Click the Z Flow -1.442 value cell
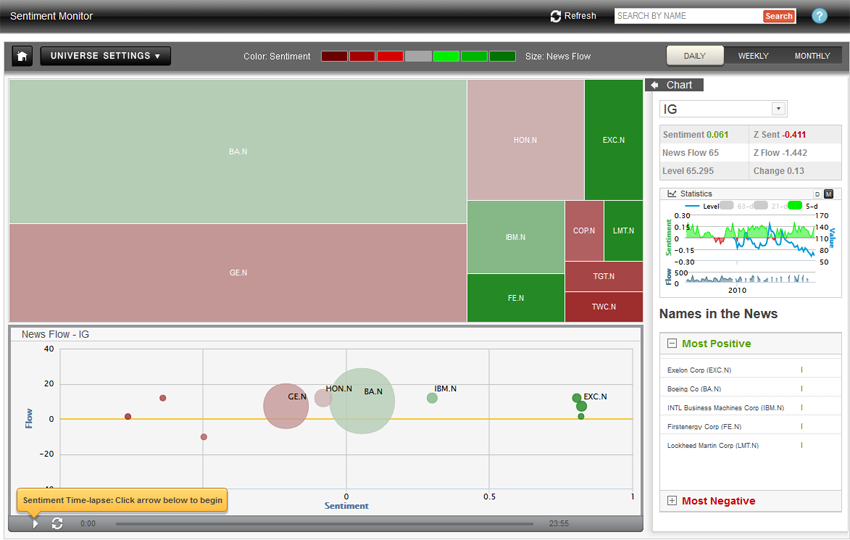Viewport: 850px width, 540px height. [796, 153]
